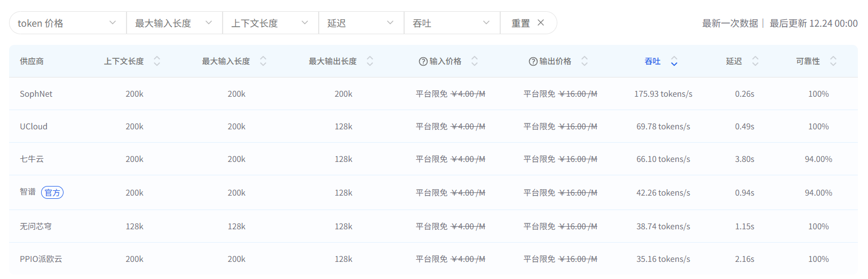The height and width of the screenshot is (279, 868).
Task: Click 无问芯穹's 128k context length value
Action: point(135,226)
